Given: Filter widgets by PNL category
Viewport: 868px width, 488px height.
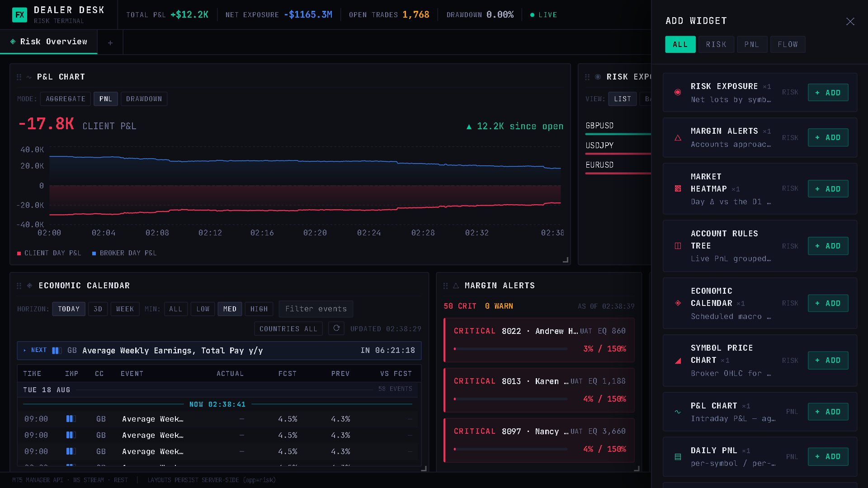Looking at the screenshot, I should pos(752,44).
